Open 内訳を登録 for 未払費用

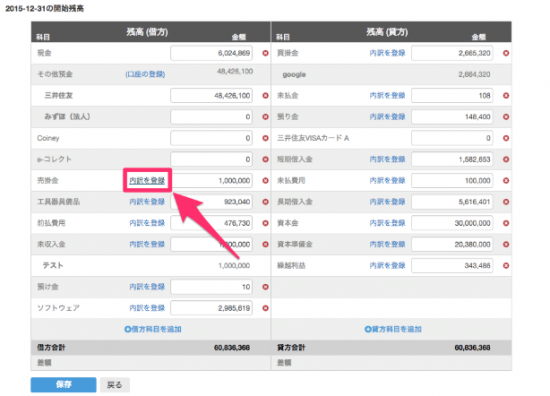click(x=388, y=181)
